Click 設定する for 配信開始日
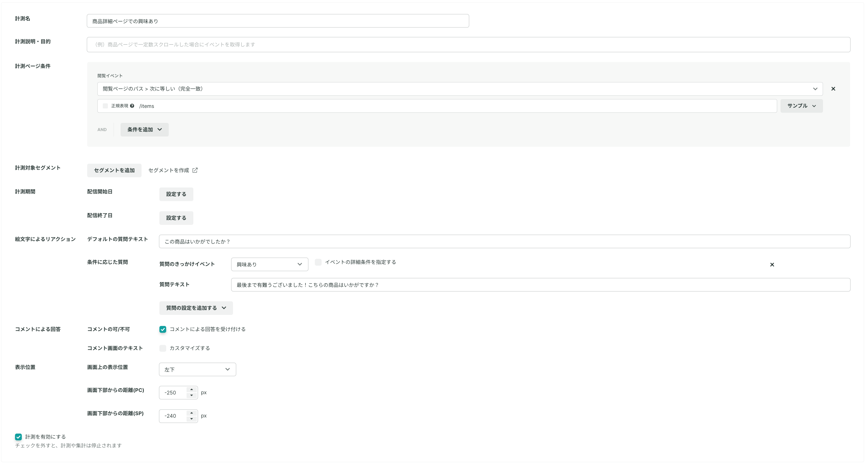 click(176, 194)
